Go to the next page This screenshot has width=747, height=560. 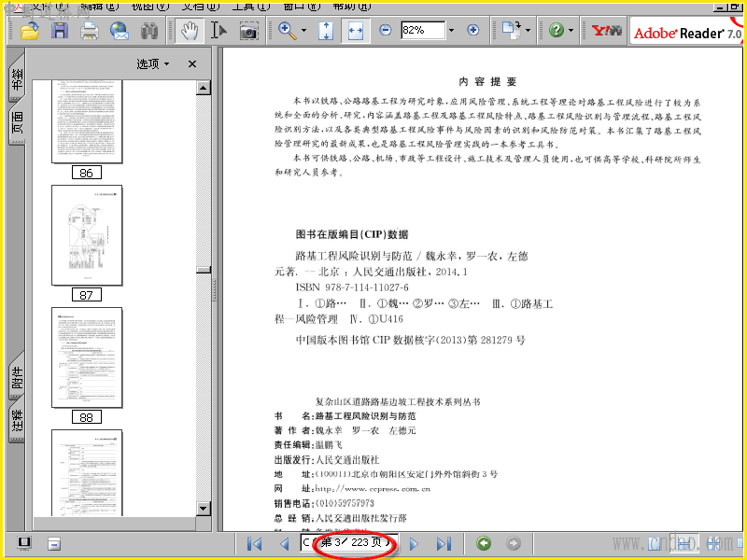[x=414, y=543]
